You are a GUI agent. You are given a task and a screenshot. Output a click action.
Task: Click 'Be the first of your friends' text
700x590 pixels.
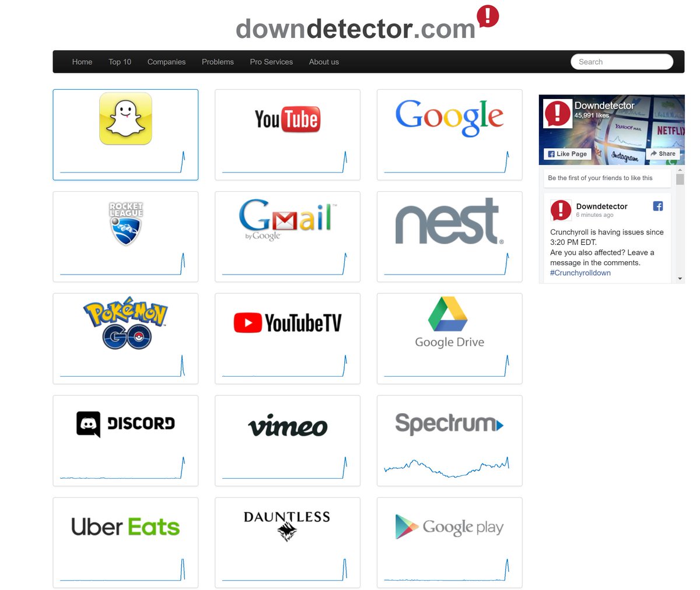600,178
